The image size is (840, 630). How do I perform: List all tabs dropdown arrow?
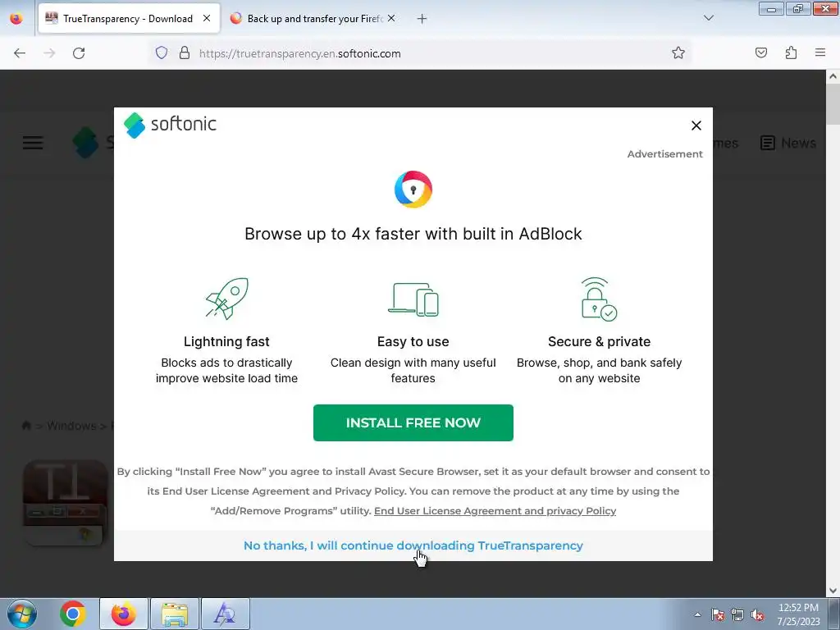[708, 18]
